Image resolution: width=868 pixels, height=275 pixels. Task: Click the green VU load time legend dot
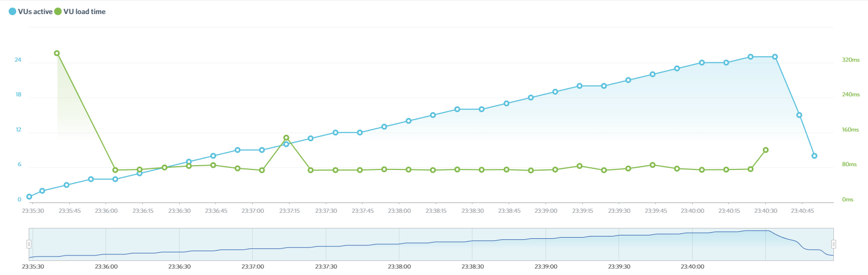click(x=58, y=11)
